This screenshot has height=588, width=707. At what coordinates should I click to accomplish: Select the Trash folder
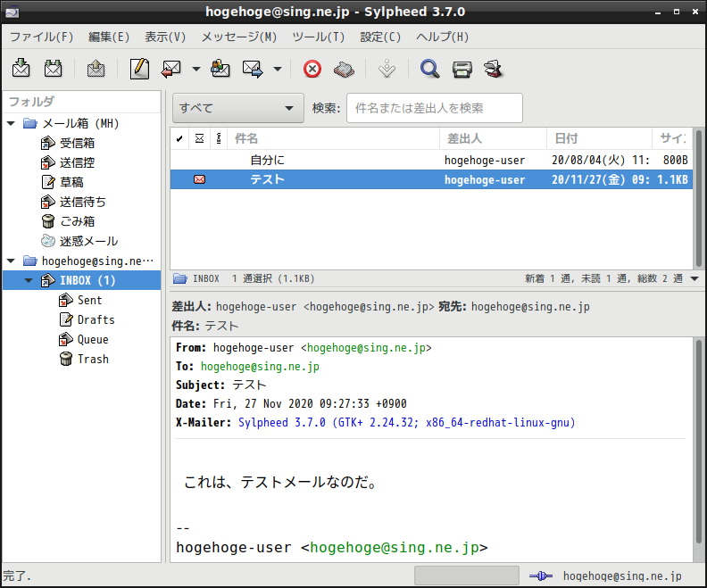[x=93, y=359]
